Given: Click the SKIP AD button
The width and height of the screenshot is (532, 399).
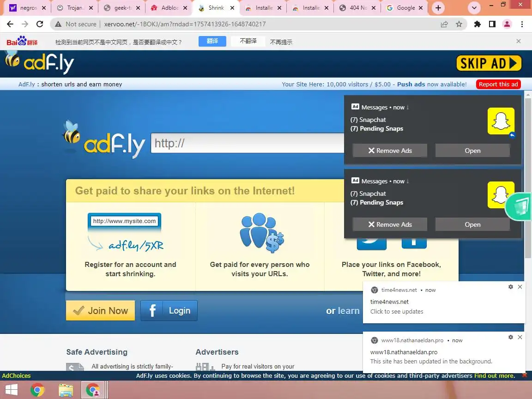Looking at the screenshot, I should (x=489, y=63).
